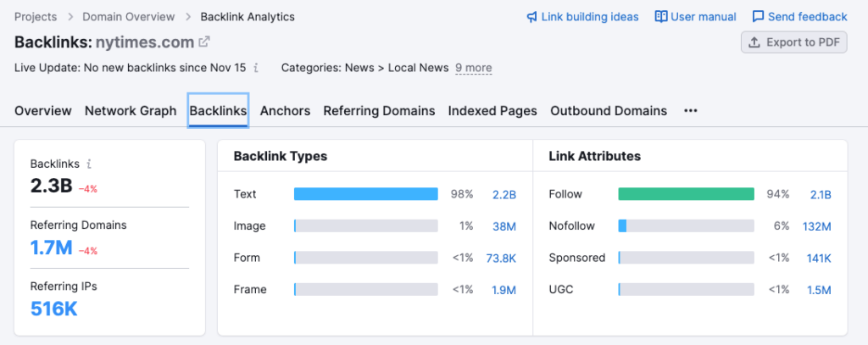Click the 2.1B Follow links count
This screenshot has width=868, height=345.
pos(821,194)
